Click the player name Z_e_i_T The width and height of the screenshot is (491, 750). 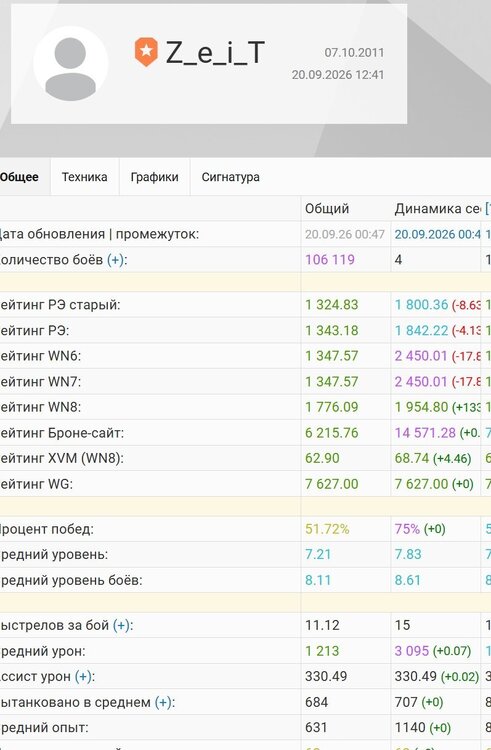tap(215, 53)
